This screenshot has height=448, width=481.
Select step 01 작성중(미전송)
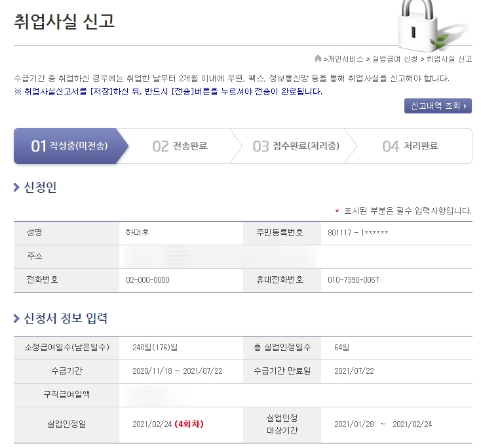pyautogui.click(x=69, y=146)
